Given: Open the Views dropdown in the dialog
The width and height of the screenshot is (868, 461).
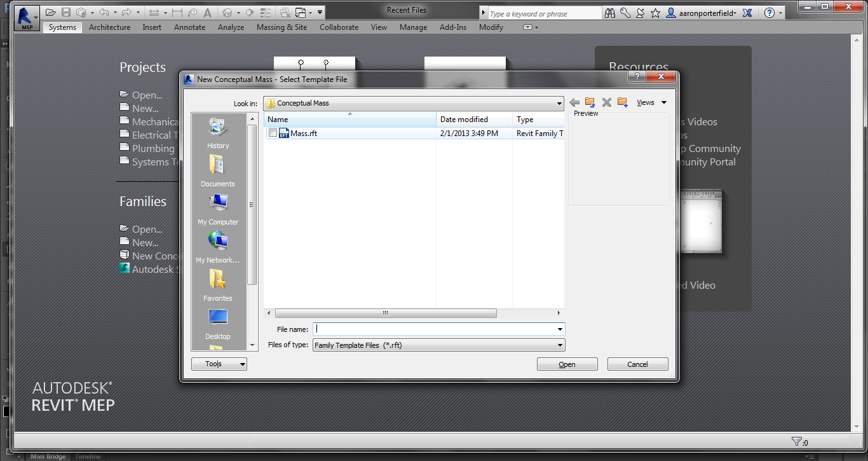Looking at the screenshot, I should coord(653,102).
